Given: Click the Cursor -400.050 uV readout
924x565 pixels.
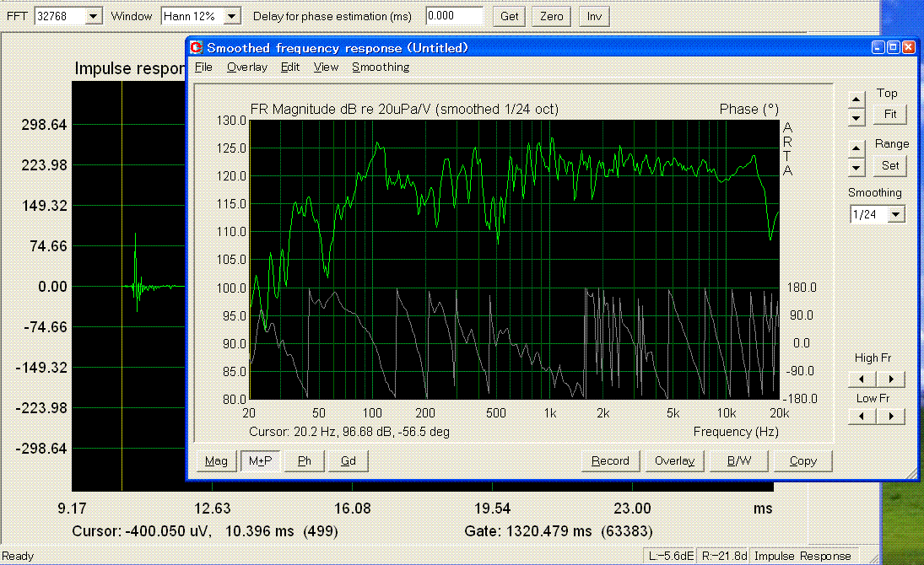Looking at the screenshot, I should click(204, 531).
